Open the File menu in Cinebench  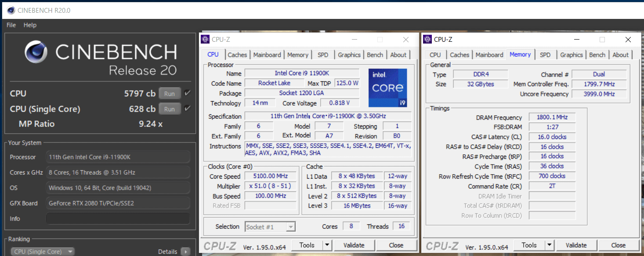click(11, 25)
